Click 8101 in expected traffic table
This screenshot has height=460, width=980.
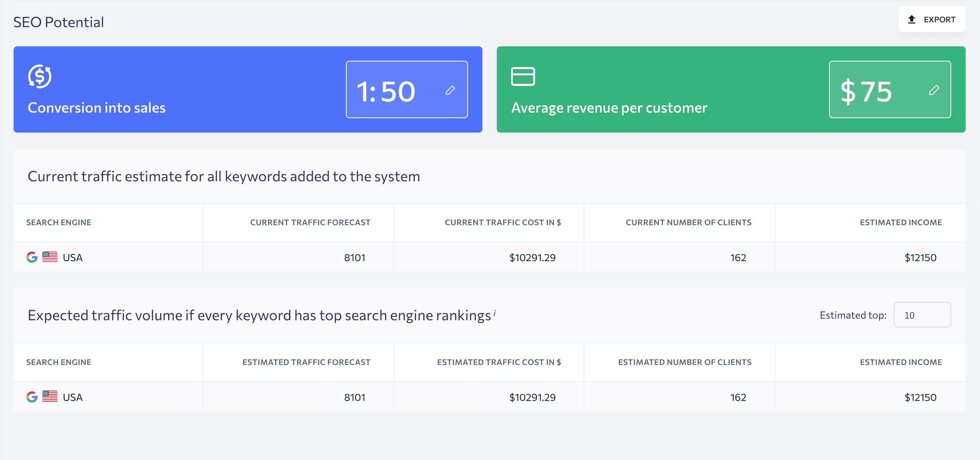tap(355, 397)
